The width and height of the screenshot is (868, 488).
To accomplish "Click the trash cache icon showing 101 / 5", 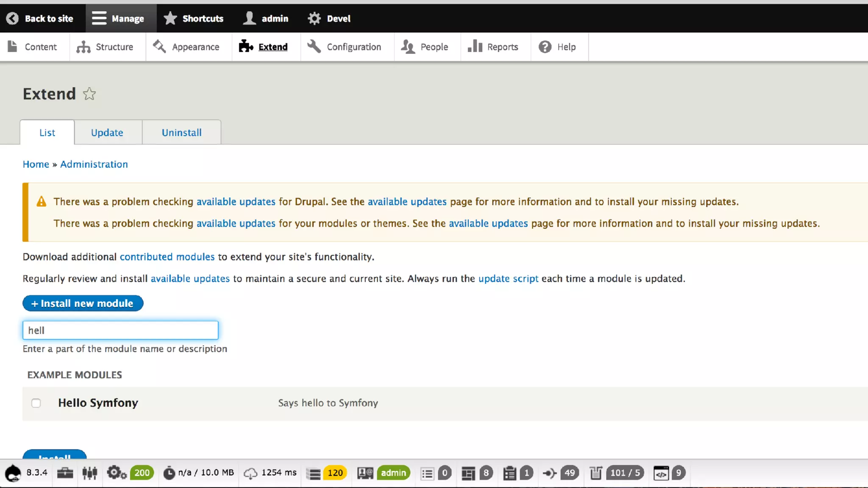I will coord(596,473).
